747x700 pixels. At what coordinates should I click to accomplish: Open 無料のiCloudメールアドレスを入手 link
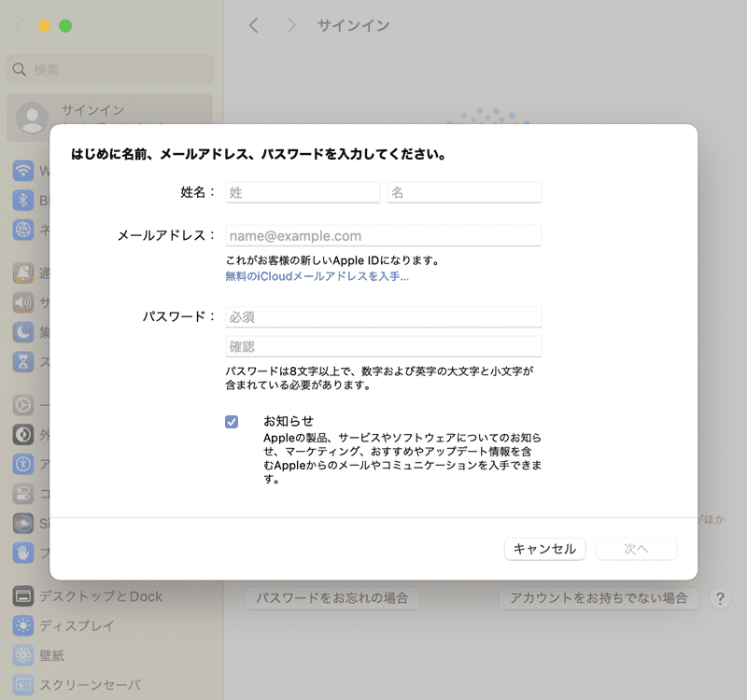click(317, 276)
